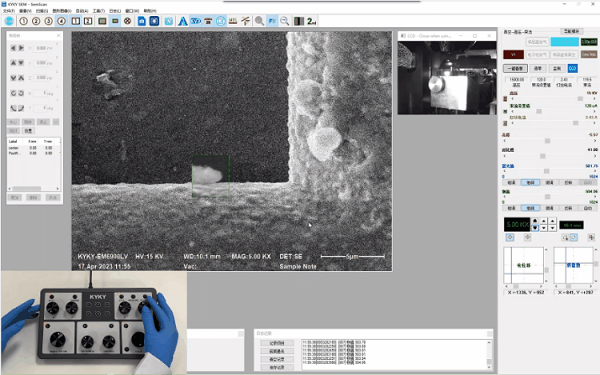
Task: Toggle the blue CCD camera button
Action: coord(572,68)
